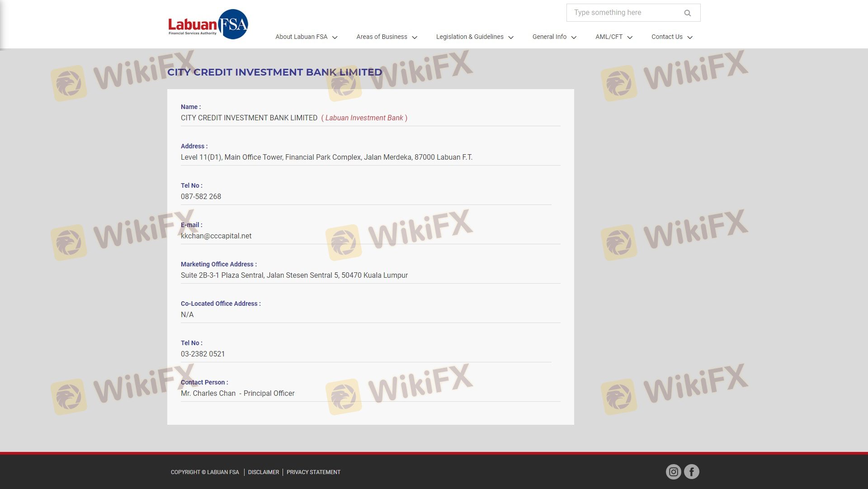Click the Privacy Statement footer link
Screen dimensions: 868x489
(x=313, y=472)
